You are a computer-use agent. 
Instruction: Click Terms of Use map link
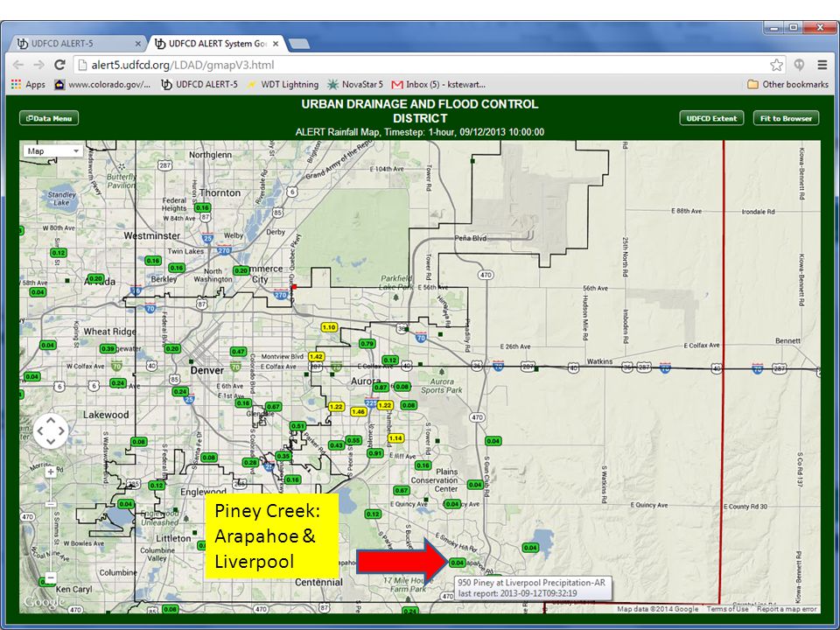point(727,609)
